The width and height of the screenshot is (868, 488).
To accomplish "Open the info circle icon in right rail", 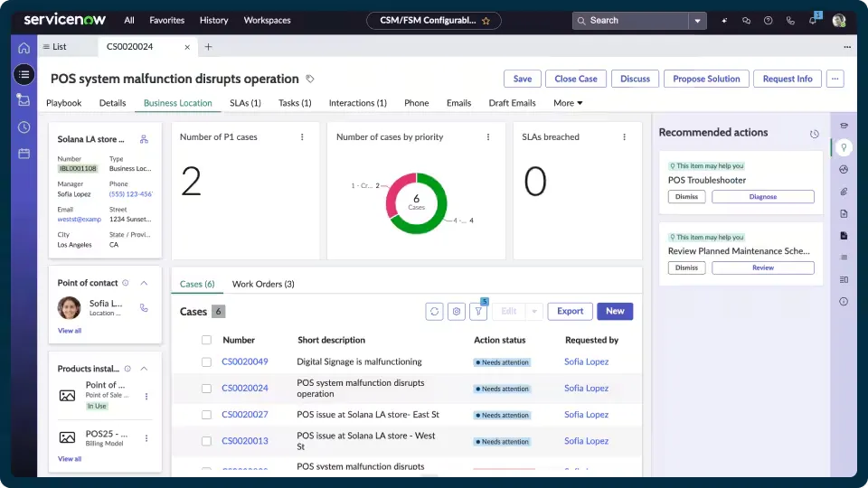I will [844, 302].
